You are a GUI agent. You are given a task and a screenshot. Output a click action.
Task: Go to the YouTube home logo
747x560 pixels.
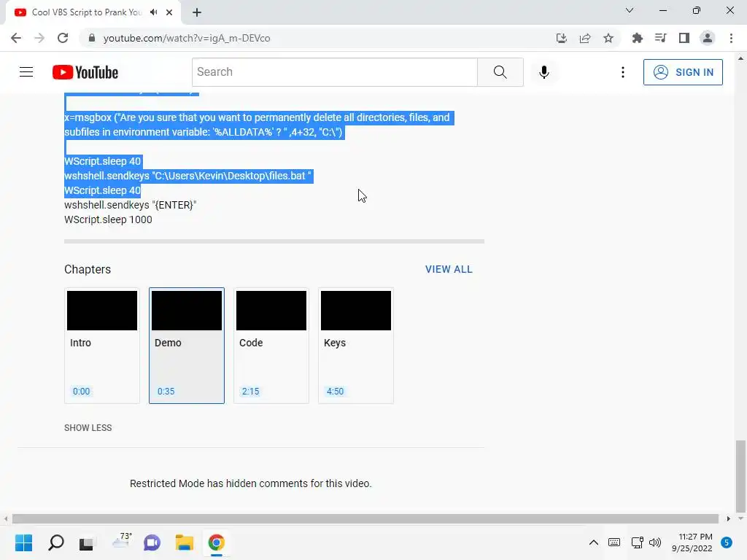click(85, 72)
